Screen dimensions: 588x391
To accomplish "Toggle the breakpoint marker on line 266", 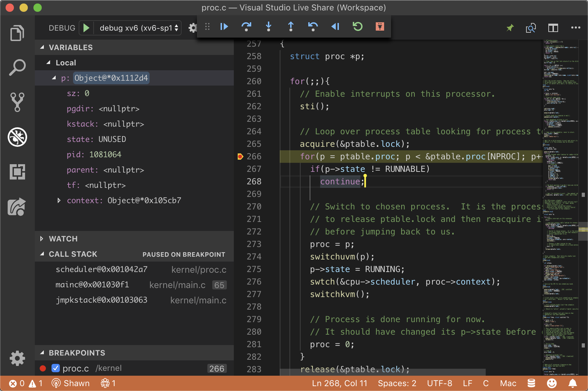I will [x=240, y=157].
